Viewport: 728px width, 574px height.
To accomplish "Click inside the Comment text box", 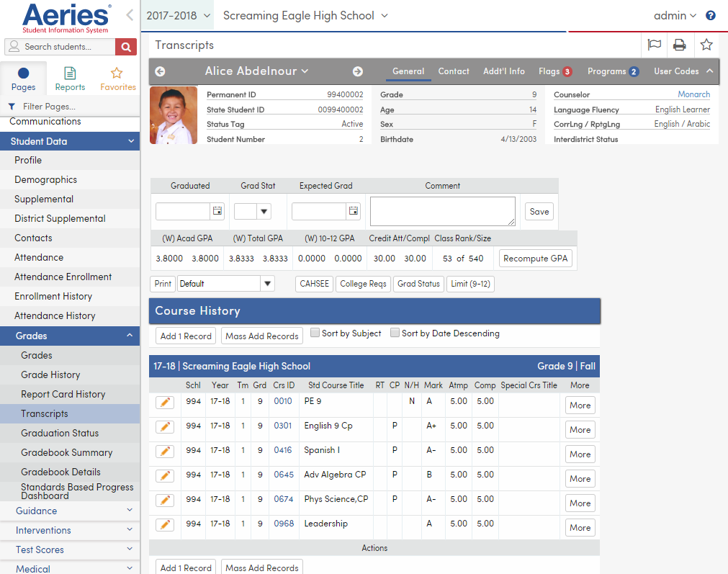I will pyautogui.click(x=441, y=209).
